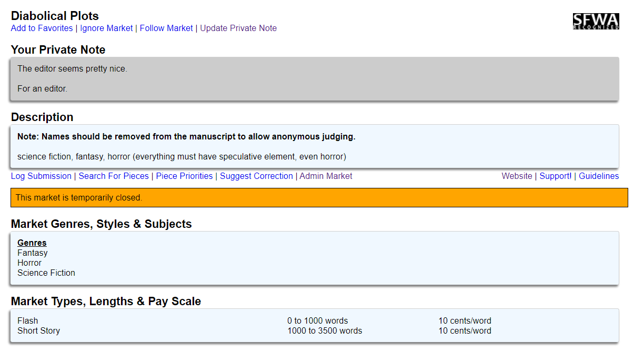The width and height of the screenshot is (644, 351).
Task: Select the 'This market is temporarily closed.' notice
Action: tap(319, 198)
